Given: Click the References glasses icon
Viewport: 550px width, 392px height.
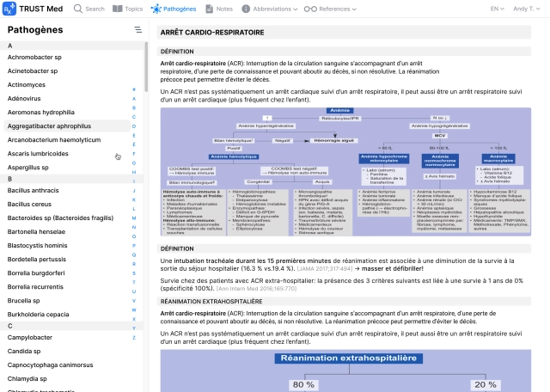Looking at the screenshot, I should [x=310, y=9].
